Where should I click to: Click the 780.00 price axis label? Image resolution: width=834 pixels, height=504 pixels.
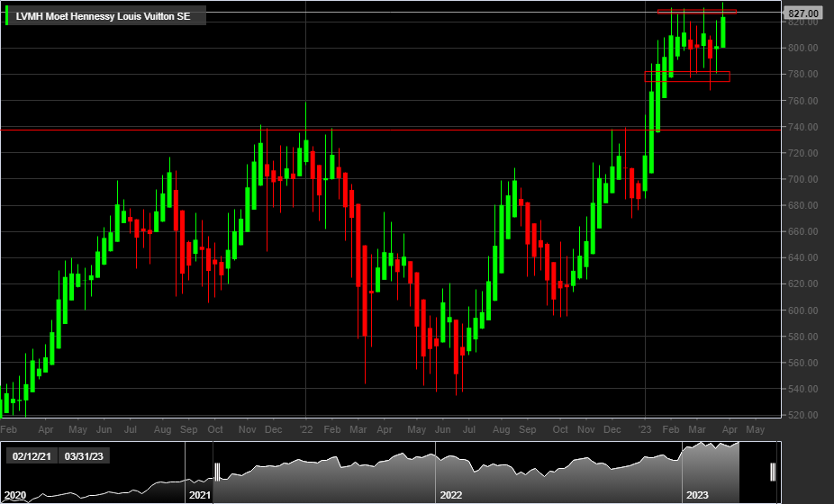coord(803,74)
